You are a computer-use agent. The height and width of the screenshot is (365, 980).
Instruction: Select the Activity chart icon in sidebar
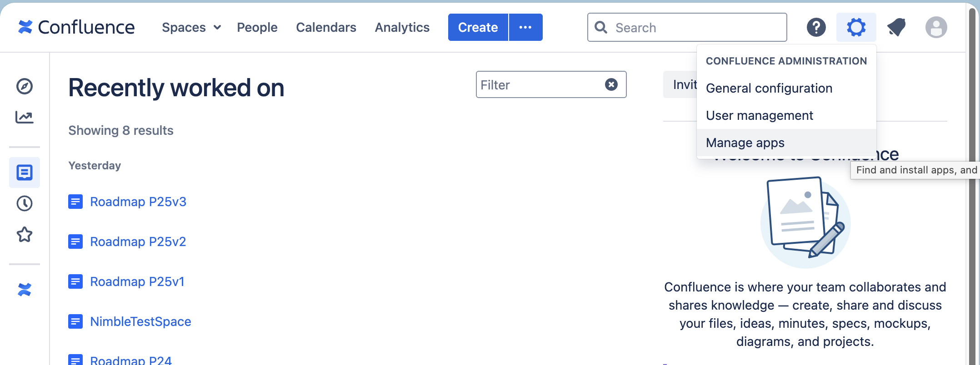click(x=25, y=117)
